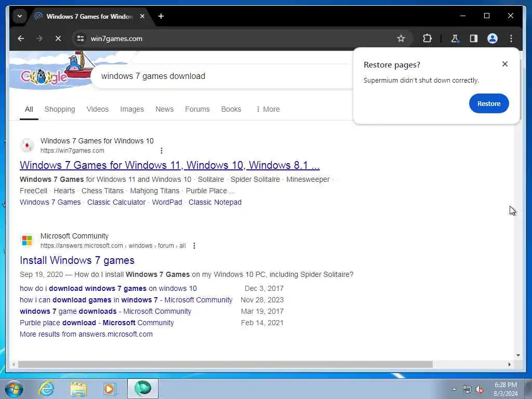
Task: Open options for Microsoft Community result
Action: [194, 246]
